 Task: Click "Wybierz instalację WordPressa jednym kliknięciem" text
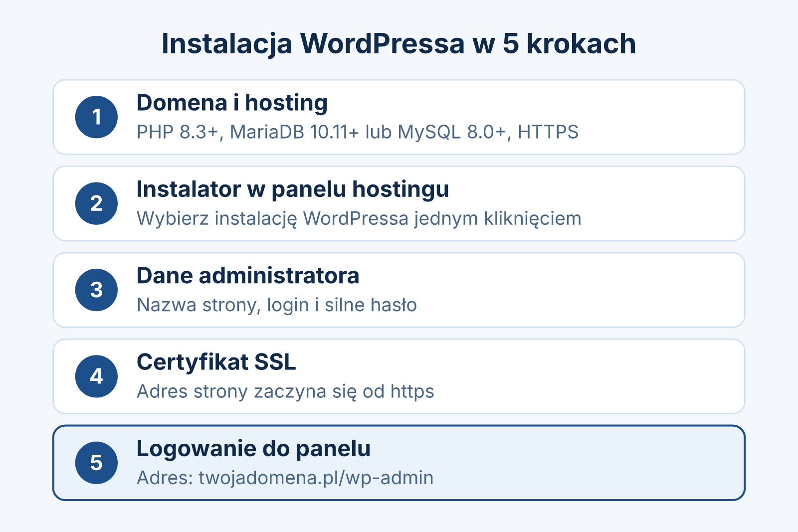pyautogui.click(x=359, y=219)
